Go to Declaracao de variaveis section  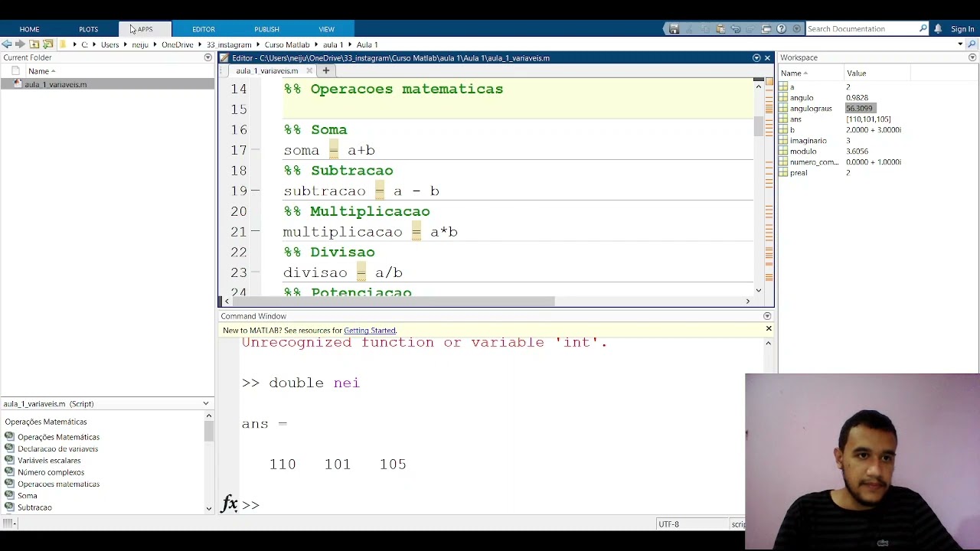click(57, 449)
